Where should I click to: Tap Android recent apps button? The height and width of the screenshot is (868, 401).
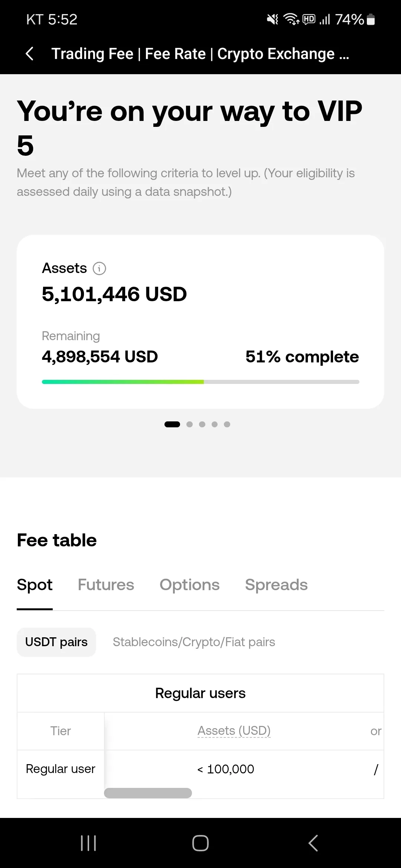[88, 843]
